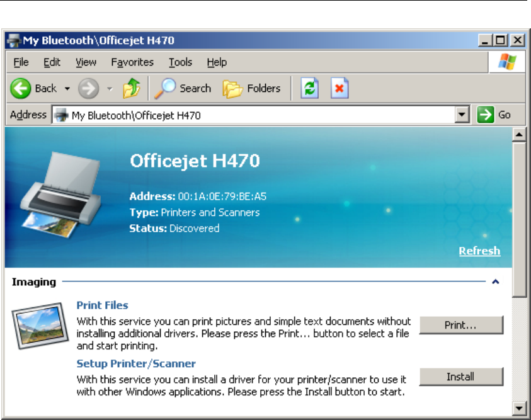Screen dimensions: 531x420
Task: Collapse the Imaging section chevron
Action: [x=496, y=281]
